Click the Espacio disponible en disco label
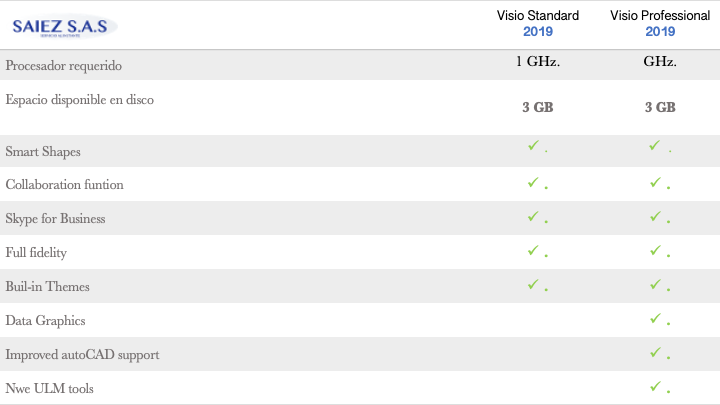This screenshot has width=720, height=405. [79, 100]
